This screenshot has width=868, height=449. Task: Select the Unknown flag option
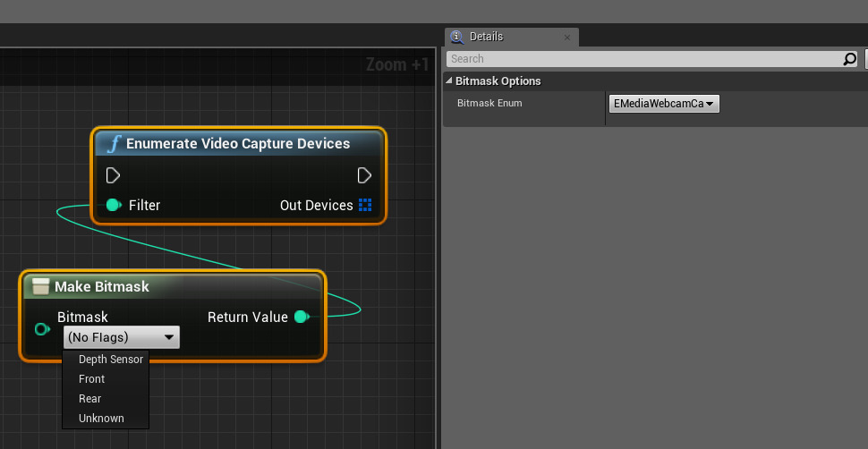(101, 419)
